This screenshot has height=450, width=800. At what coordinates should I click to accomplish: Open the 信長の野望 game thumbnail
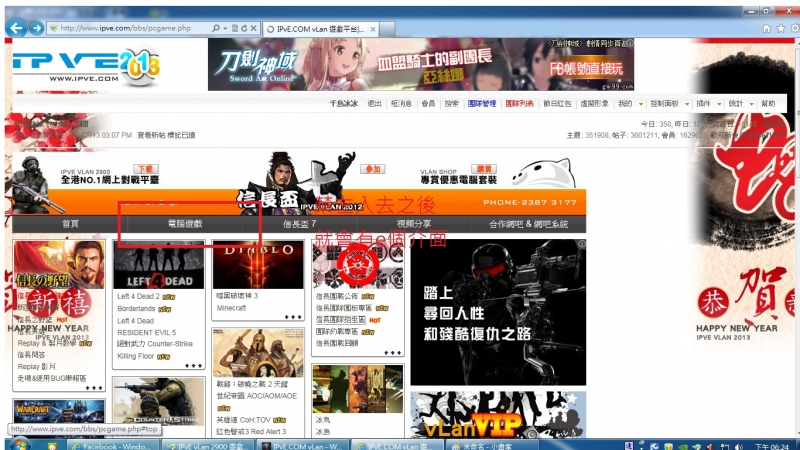[x=59, y=264]
